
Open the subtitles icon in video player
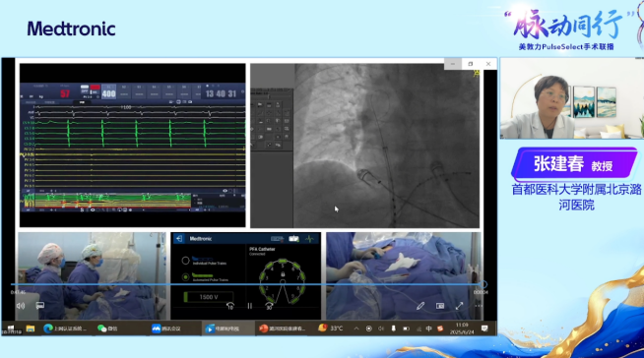tap(39, 306)
